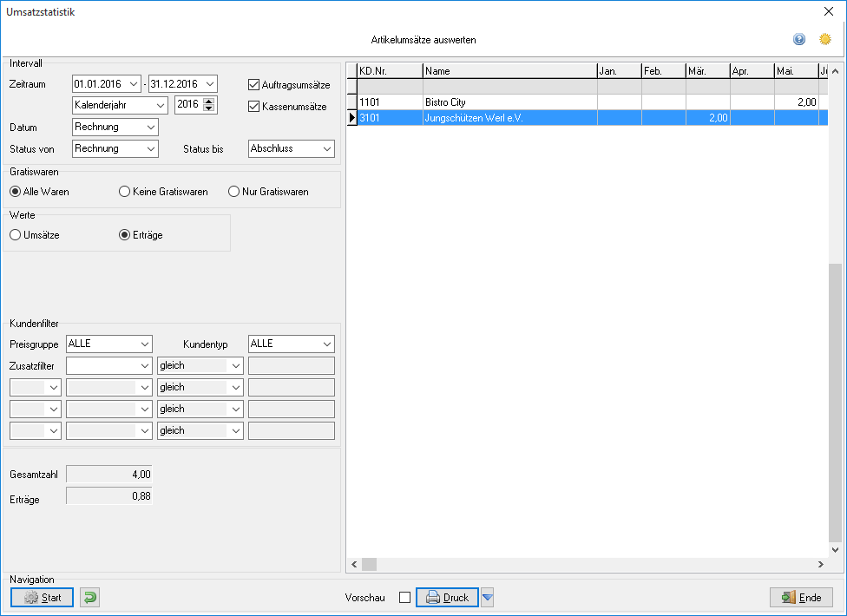847x616 pixels.
Task: Click the horizontal scrollbar right arrow
Action: [x=821, y=564]
